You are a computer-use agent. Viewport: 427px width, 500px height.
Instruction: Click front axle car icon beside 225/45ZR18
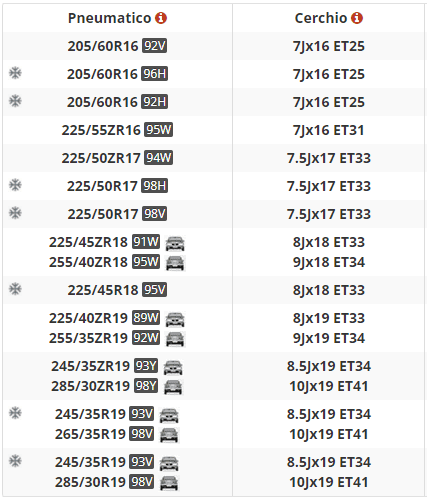(175, 243)
